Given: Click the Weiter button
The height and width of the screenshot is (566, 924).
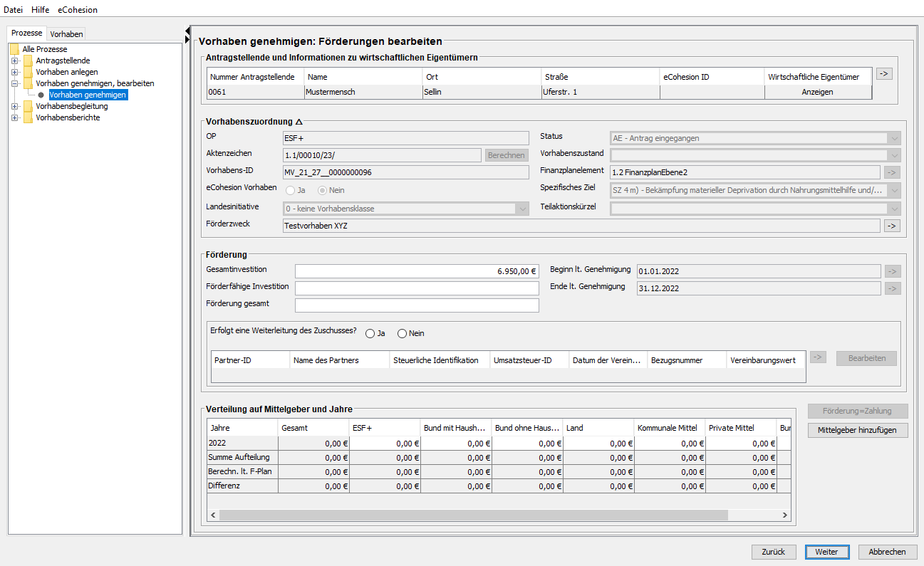Looking at the screenshot, I should click(826, 552).
